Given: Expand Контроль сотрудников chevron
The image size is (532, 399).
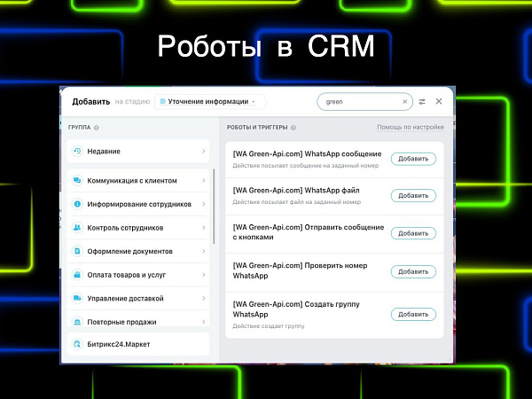Looking at the screenshot, I should [x=204, y=228].
